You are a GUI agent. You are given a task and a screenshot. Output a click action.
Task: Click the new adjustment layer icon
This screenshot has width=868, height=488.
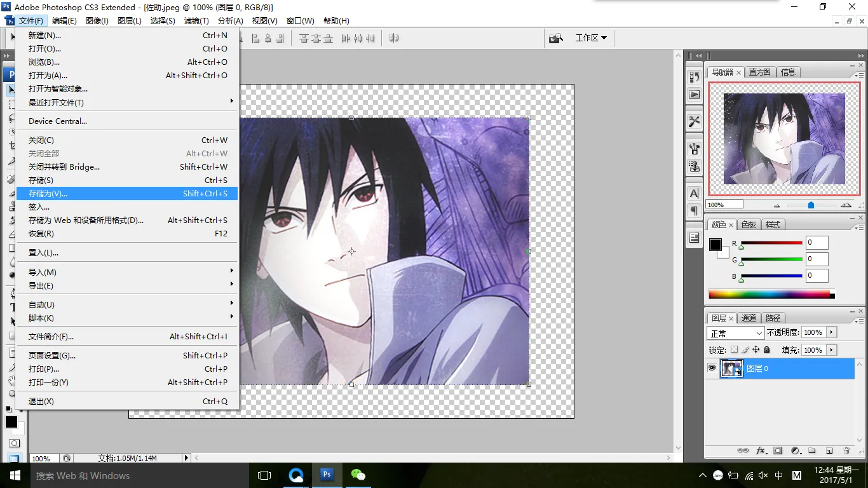point(795,451)
